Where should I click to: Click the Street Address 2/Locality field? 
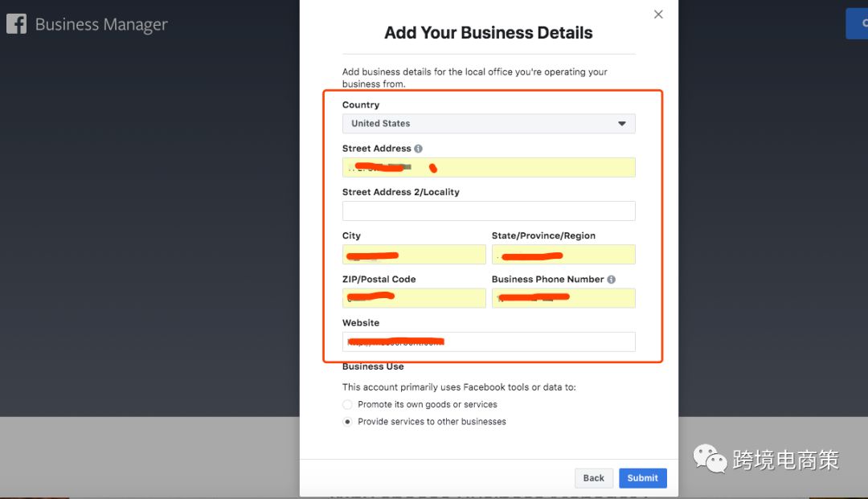tap(489, 211)
